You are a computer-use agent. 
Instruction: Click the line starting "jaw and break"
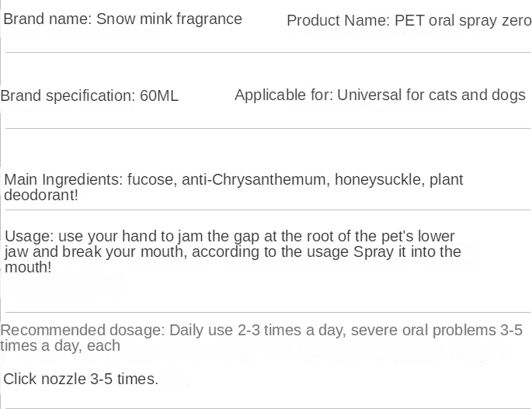[233, 251]
